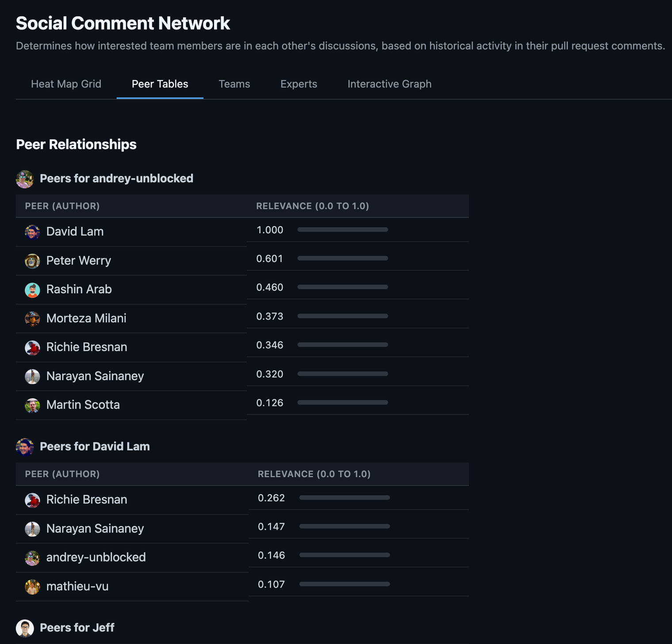Viewport: 672px width, 644px height.
Task: Click the Narayan Sainaney name in the andrey-unblocked table
Action: [95, 376]
